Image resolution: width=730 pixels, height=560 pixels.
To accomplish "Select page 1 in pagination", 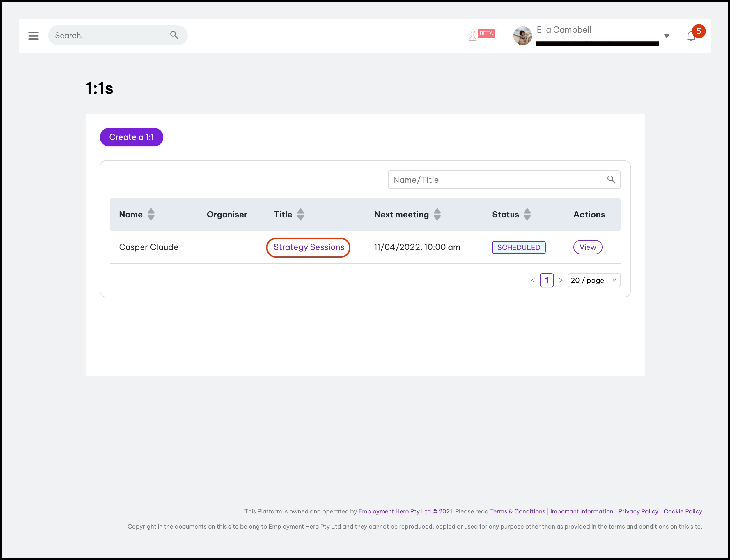I will coord(547,280).
